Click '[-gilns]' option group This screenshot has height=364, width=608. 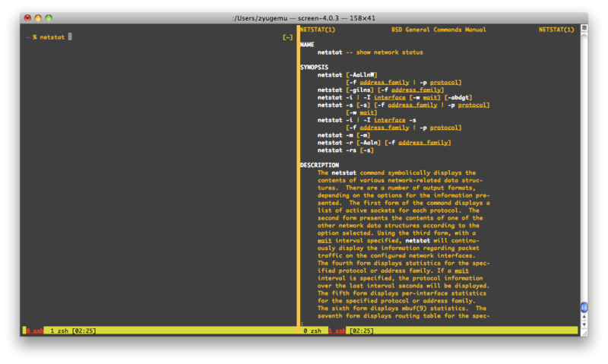point(359,90)
